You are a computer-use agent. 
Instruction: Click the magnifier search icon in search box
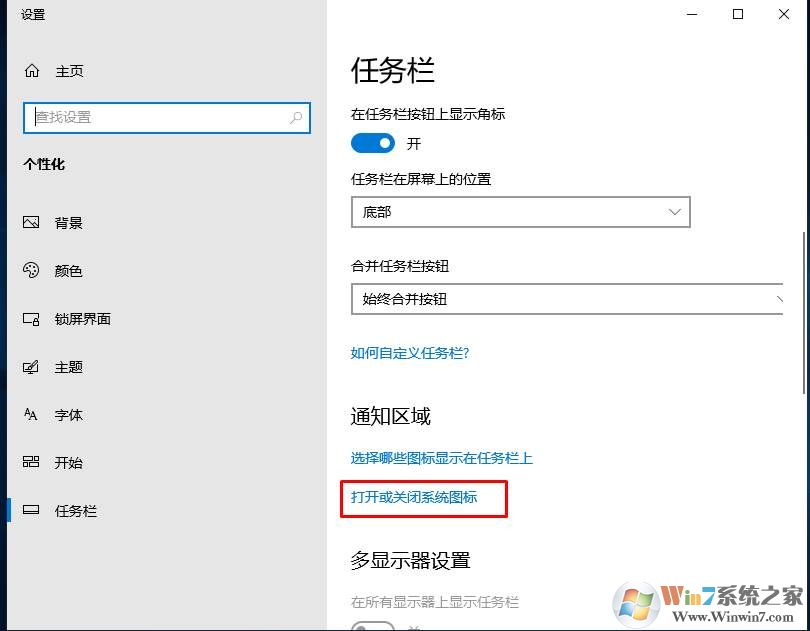pyautogui.click(x=295, y=118)
